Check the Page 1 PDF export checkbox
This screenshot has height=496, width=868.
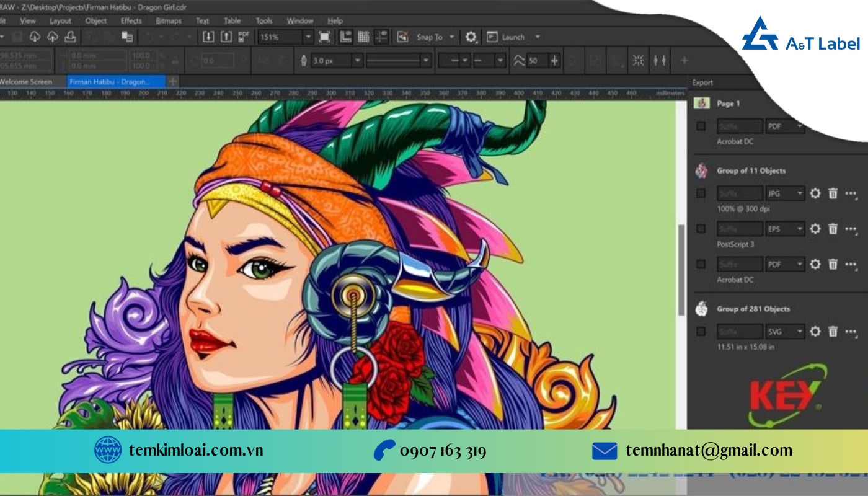pyautogui.click(x=701, y=126)
